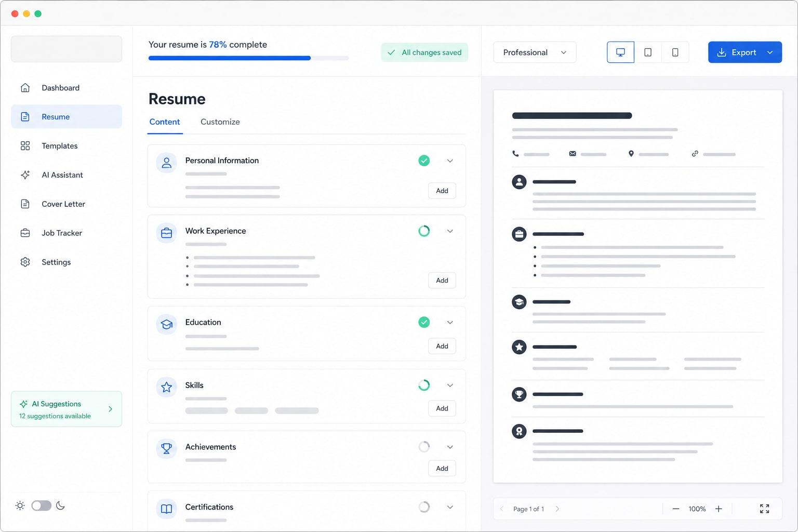798x532 pixels.
Task: Click Add in Work Experience card
Action: (442, 281)
